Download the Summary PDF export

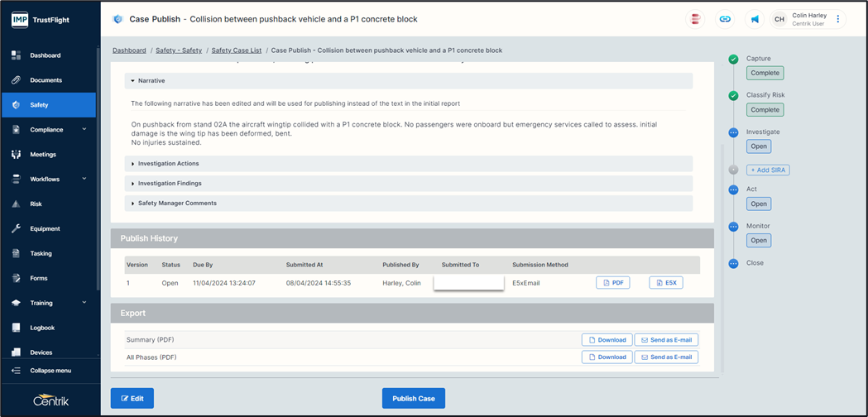(607, 339)
